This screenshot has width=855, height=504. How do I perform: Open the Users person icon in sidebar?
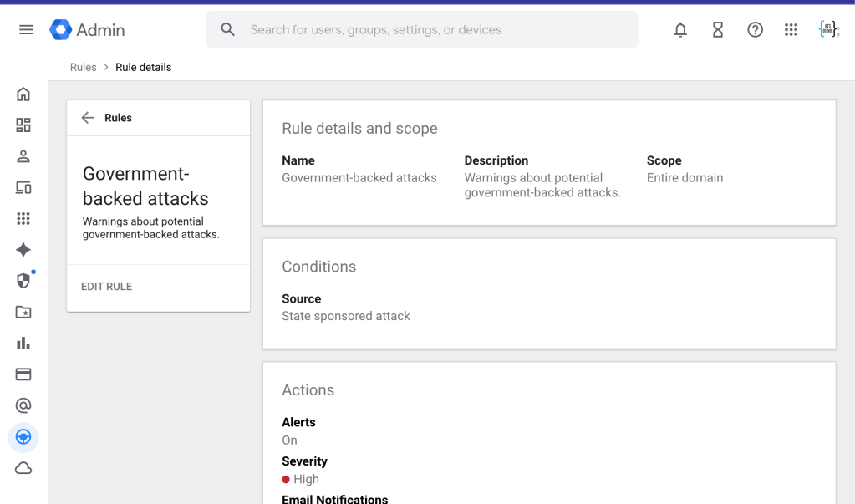point(23,156)
